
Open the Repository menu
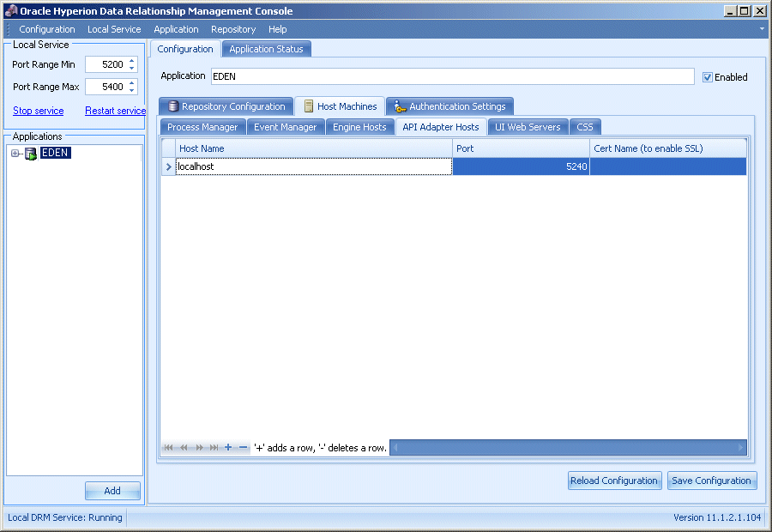tap(233, 29)
